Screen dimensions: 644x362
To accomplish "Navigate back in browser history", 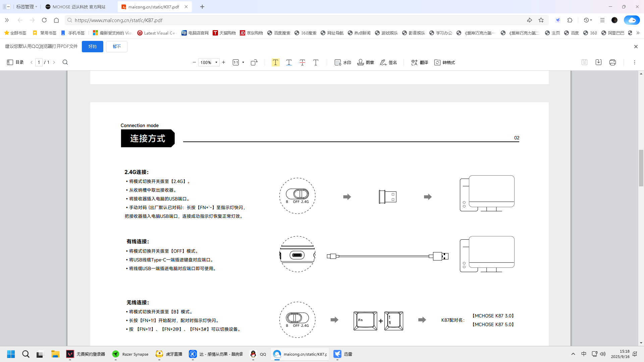I will pyautogui.click(x=20, y=20).
